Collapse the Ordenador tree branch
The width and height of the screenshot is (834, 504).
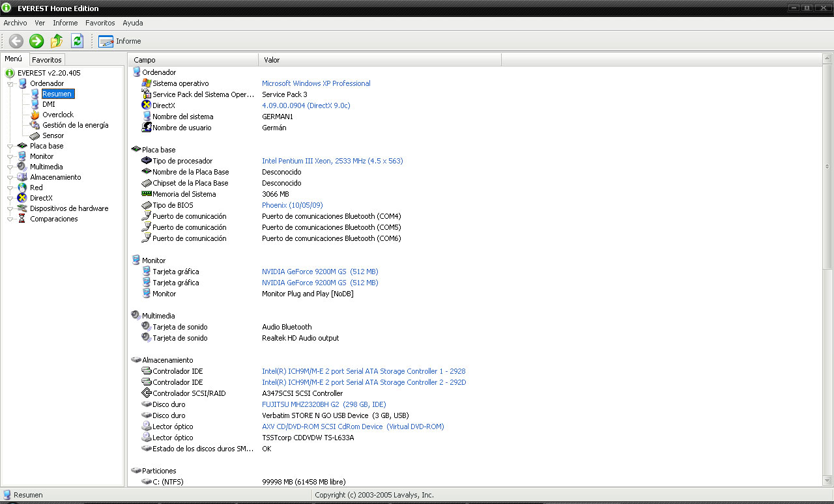(x=10, y=83)
